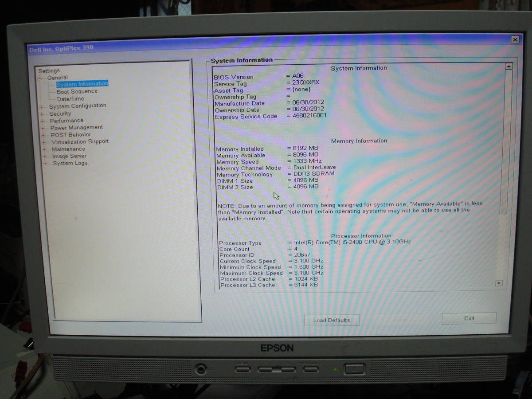
Task: Expand the Maintenance tree node
Action: click(44, 149)
